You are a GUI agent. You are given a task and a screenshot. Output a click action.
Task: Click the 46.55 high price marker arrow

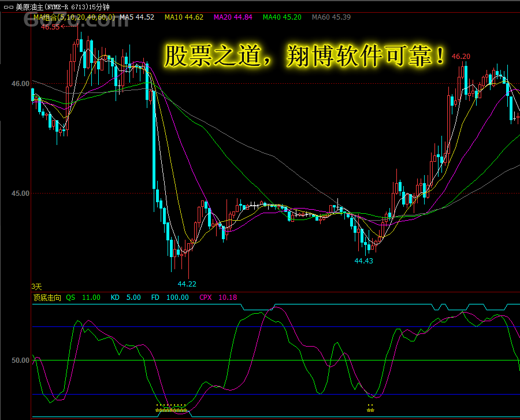[x=51, y=27]
